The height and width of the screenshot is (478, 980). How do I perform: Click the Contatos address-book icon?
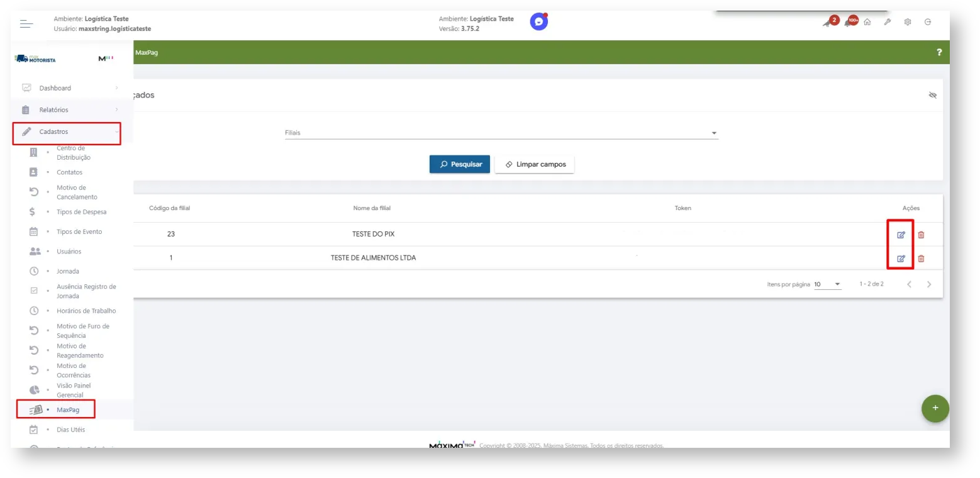pyautogui.click(x=34, y=172)
